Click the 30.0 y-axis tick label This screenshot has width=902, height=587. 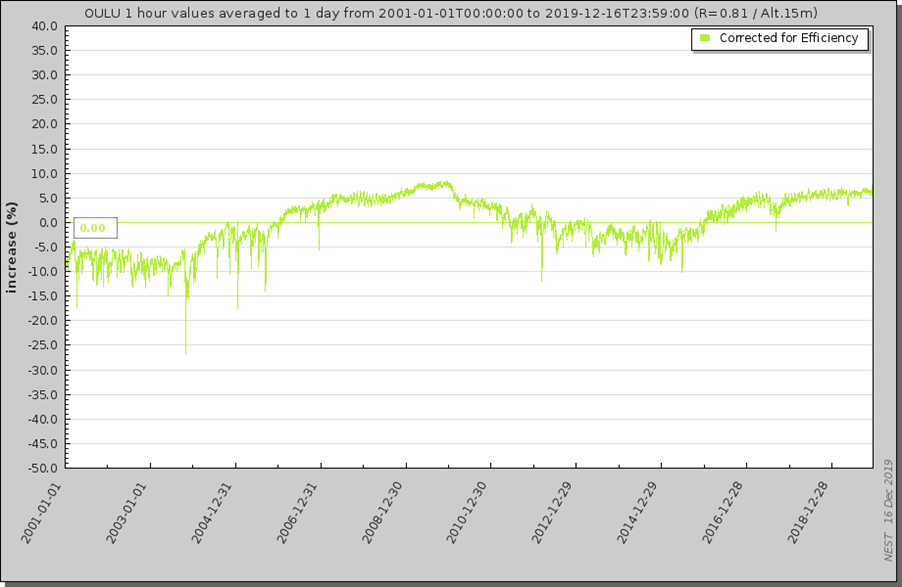pos(44,75)
